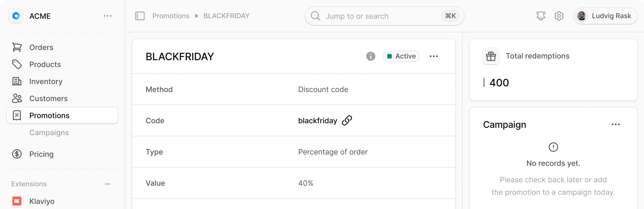
Task: Copy the blackfriday code link icon
Action: tap(347, 120)
